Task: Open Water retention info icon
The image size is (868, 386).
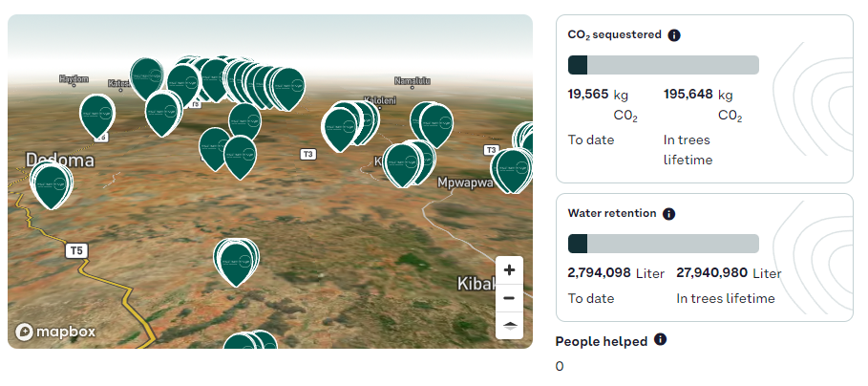Action: coord(668,214)
